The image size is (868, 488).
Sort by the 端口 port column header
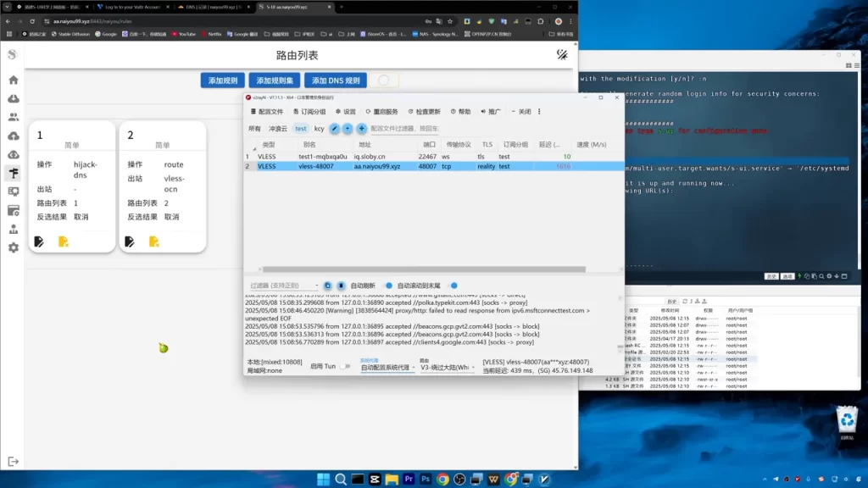click(430, 144)
